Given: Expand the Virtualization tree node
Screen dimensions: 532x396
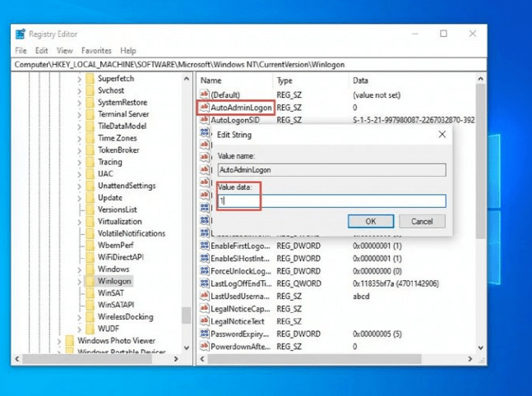Looking at the screenshot, I should [x=79, y=222].
